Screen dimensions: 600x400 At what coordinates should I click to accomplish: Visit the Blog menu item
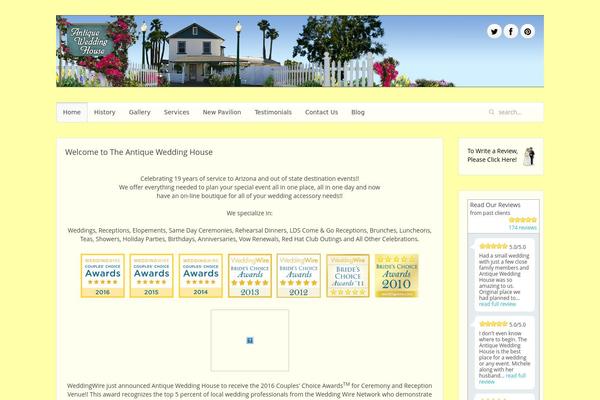(358, 112)
